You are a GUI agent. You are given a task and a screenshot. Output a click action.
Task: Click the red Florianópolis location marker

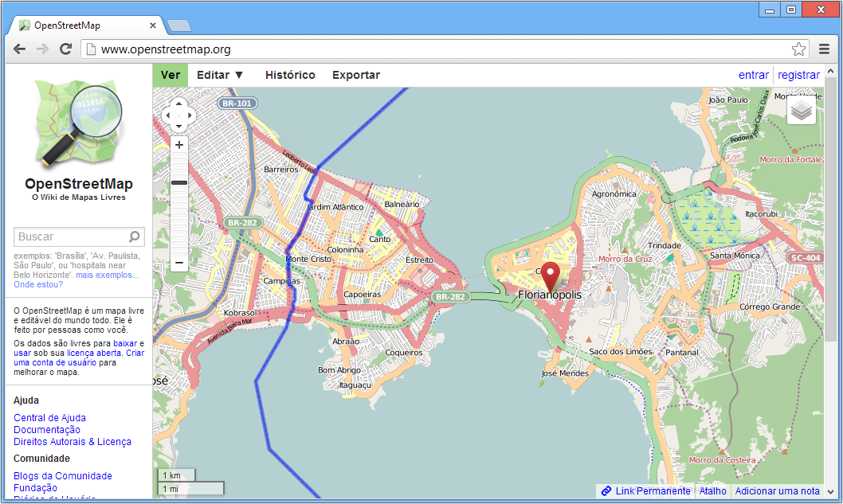[x=550, y=276]
